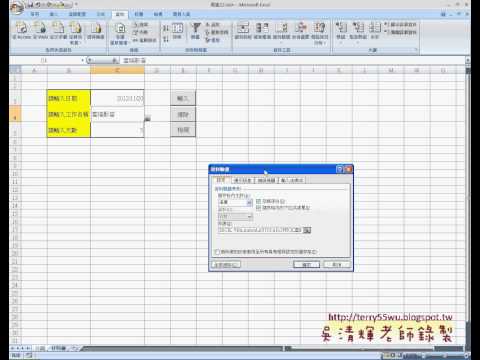
Task: Switch to the Page Layout ribbon tab
Action: 77,14
